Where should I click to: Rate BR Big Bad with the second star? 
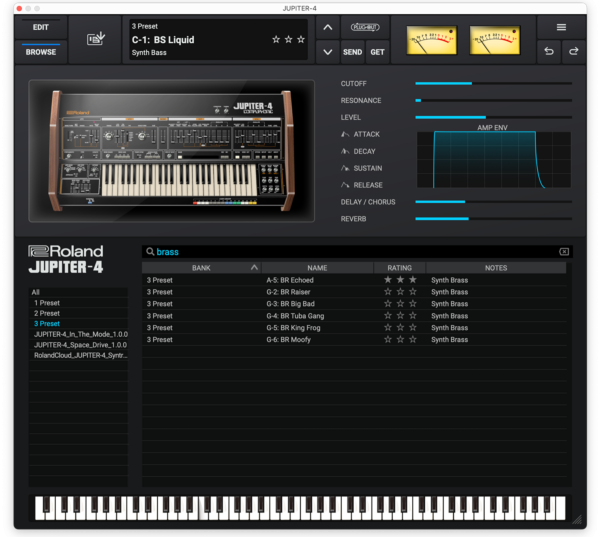400,304
